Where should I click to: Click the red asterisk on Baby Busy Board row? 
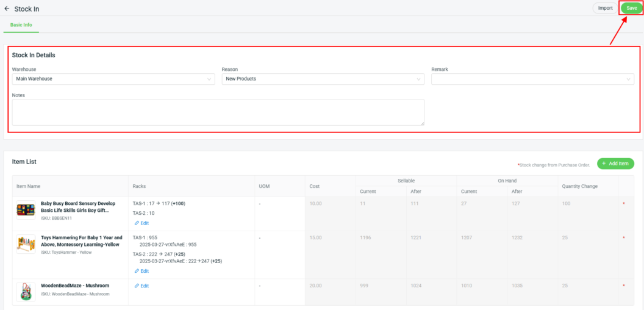click(x=623, y=203)
